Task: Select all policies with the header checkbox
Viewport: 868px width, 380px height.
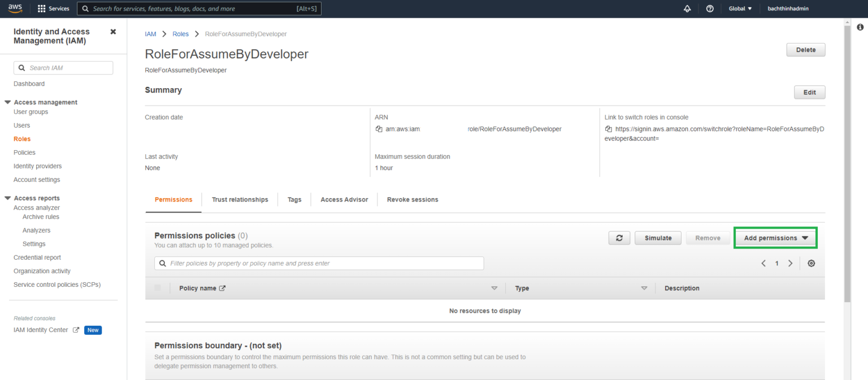Action: pos(158,288)
